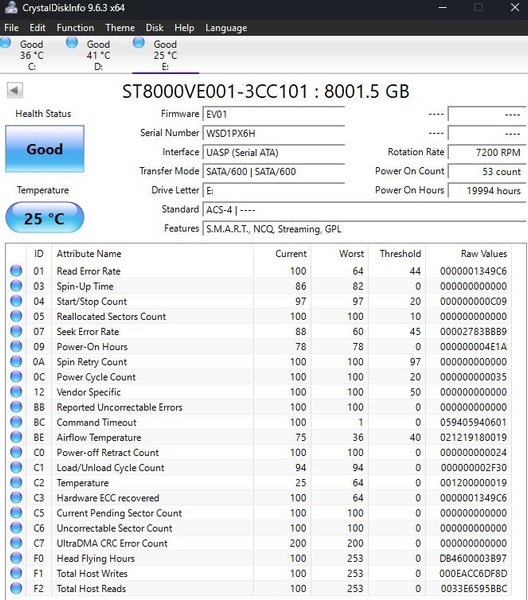Click the status dot beside Reallocated Sectors Count

pyautogui.click(x=16, y=316)
